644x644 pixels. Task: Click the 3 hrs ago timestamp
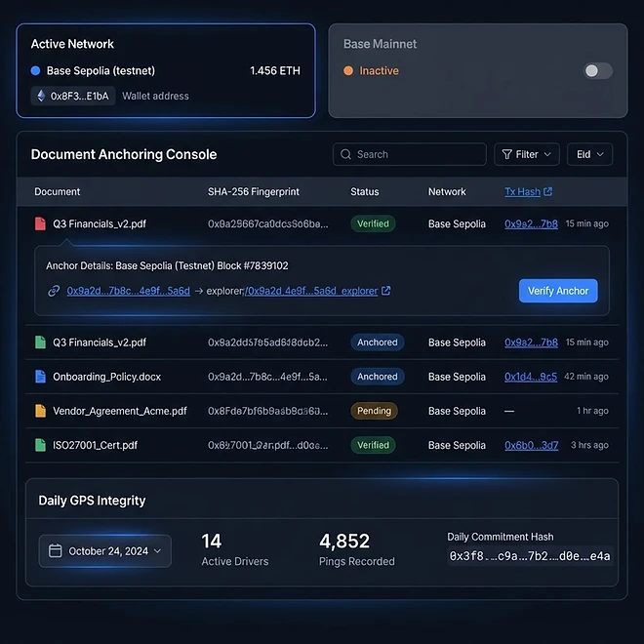tap(589, 445)
